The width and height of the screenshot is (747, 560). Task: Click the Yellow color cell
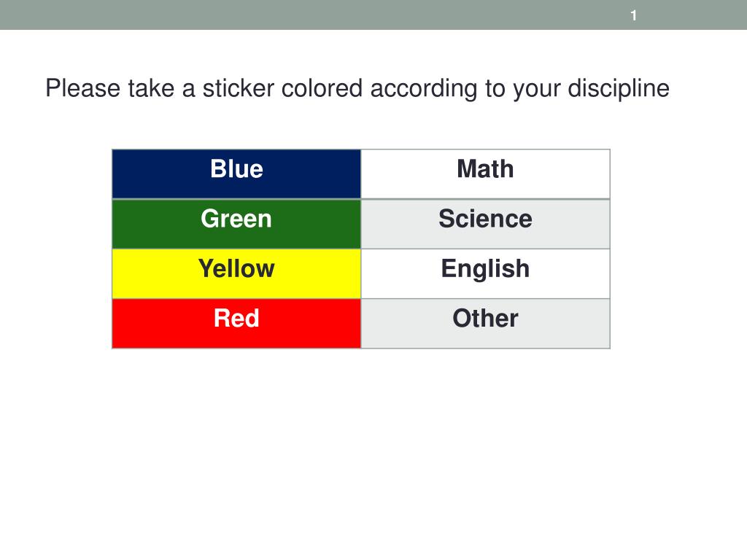[x=236, y=274]
